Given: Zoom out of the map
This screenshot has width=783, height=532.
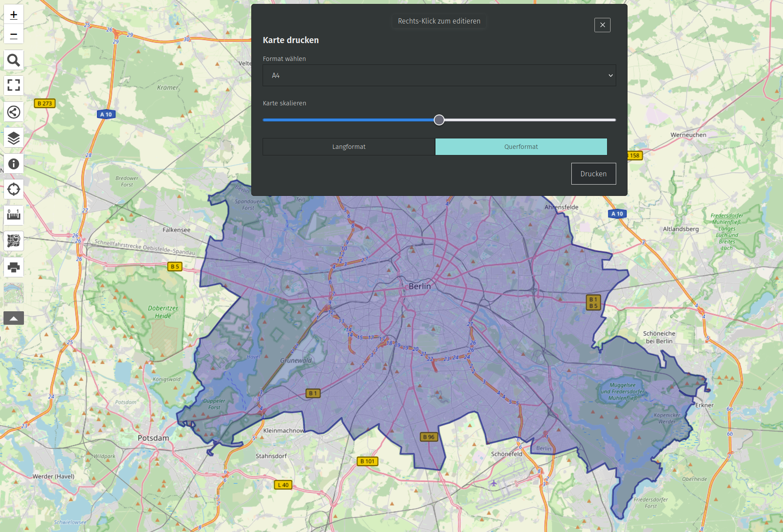Looking at the screenshot, I should [13, 35].
